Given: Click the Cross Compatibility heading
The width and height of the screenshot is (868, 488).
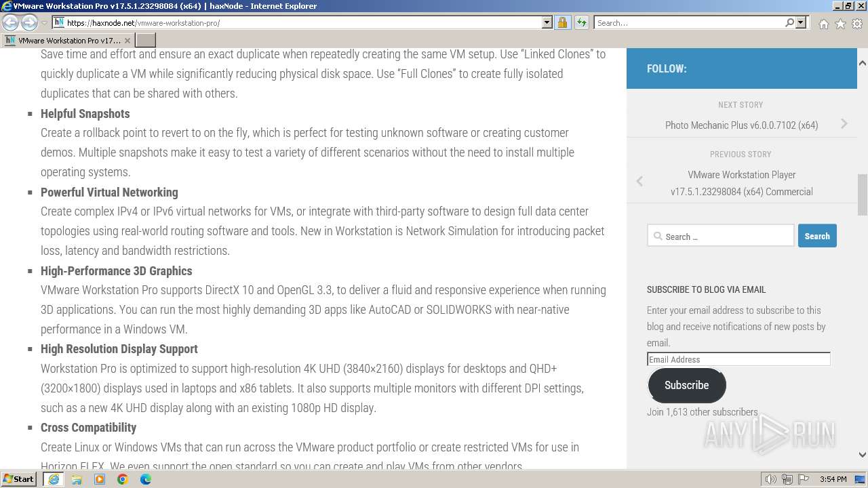Looking at the screenshot, I should (x=88, y=428).
